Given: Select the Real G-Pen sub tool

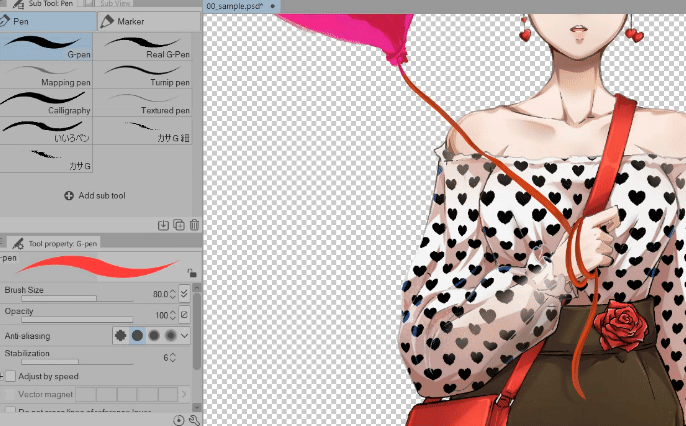Looking at the screenshot, I should pos(143,46).
